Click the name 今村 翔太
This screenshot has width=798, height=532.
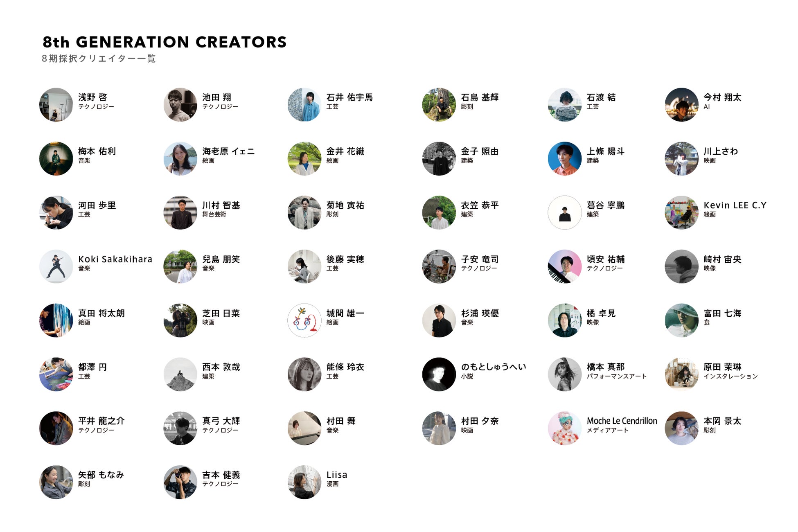click(x=722, y=97)
